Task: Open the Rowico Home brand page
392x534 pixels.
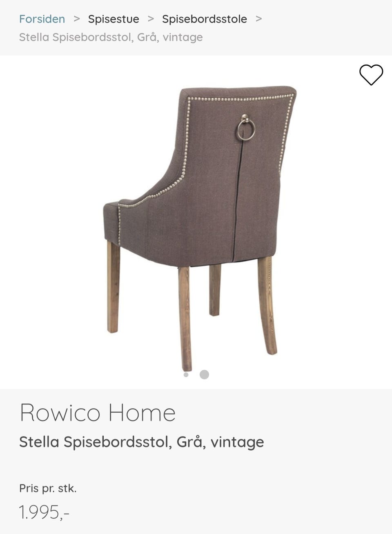Action: coord(98,412)
